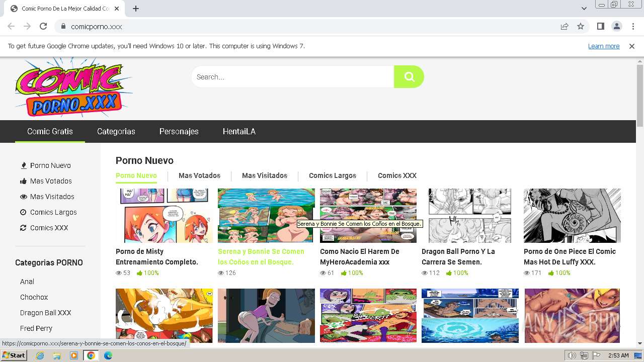
Task: Close the current browser tab
Action: pos(117,9)
